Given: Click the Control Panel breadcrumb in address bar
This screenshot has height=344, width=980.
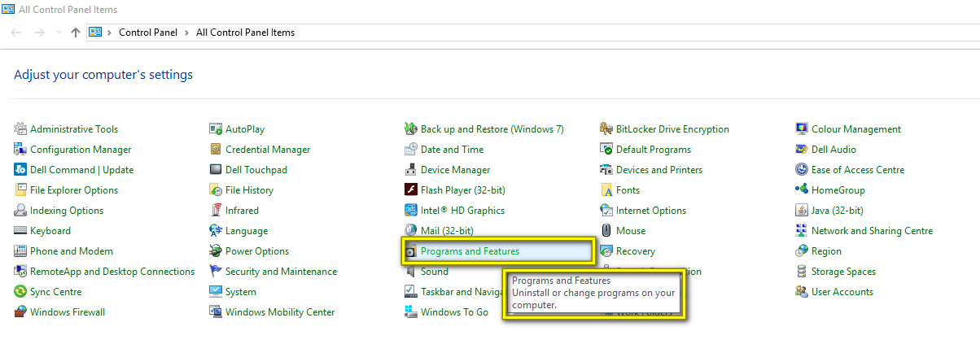Looking at the screenshot, I should tap(147, 33).
